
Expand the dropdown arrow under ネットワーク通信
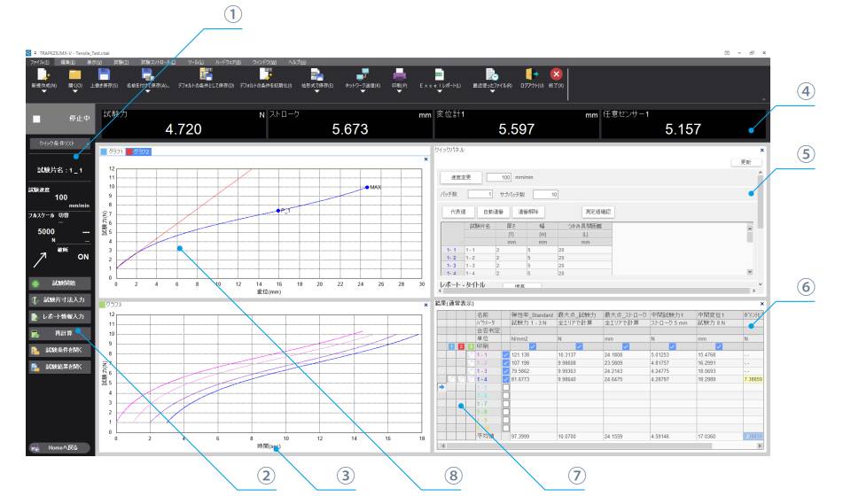click(x=362, y=91)
